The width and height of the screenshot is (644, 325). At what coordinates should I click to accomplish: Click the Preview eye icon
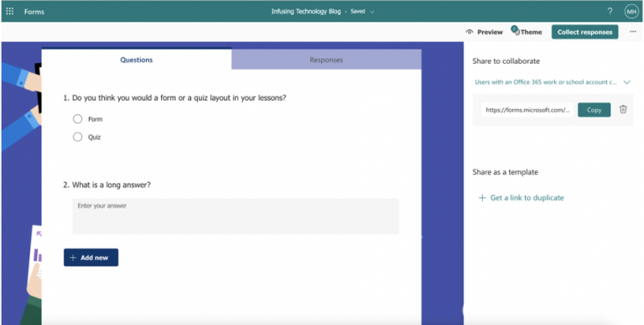pos(470,32)
